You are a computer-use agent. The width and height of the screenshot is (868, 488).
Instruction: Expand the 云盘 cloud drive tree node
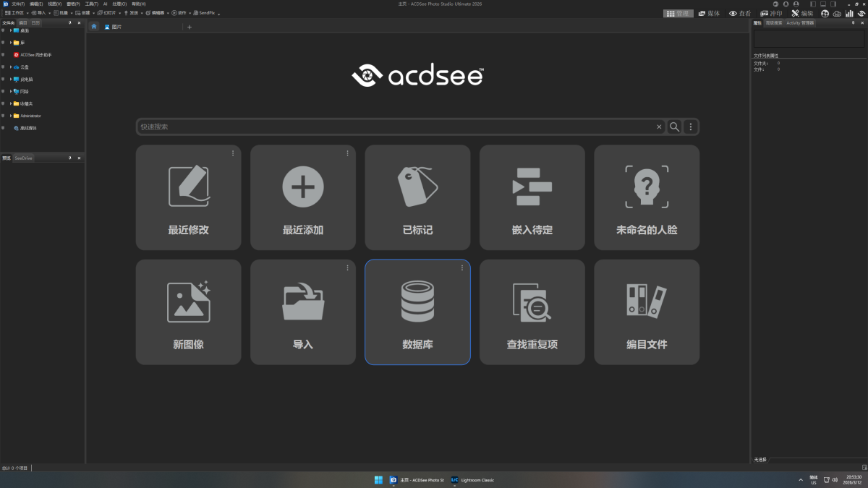[11, 67]
